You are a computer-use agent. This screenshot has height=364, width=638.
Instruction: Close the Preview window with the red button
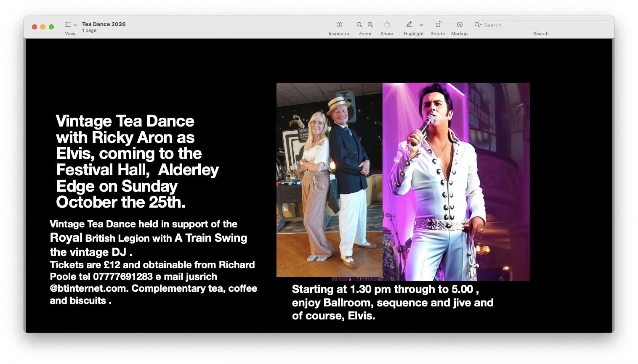[x=35, y=27]
